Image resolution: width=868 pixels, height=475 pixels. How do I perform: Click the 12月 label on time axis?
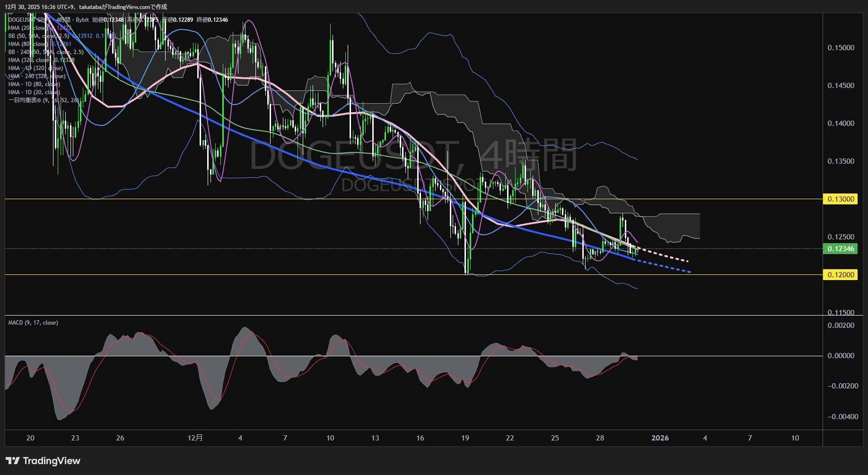coord(195,438)
